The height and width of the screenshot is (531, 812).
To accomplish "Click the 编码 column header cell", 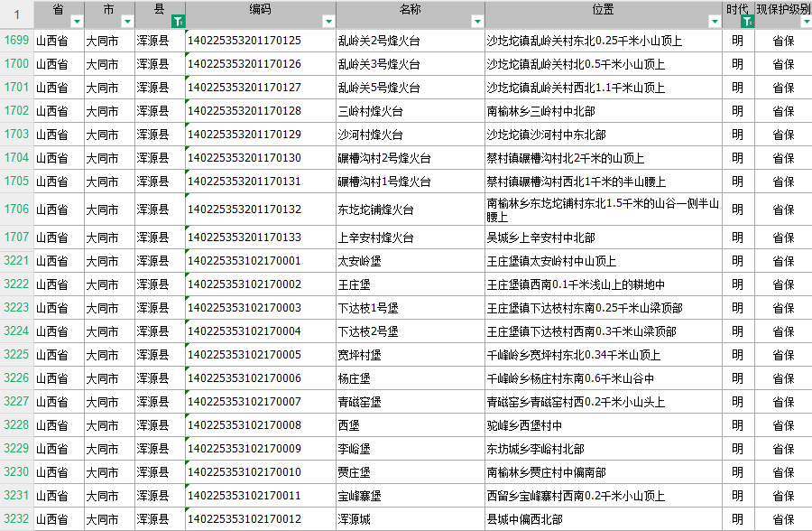I will pyautogui.click(x=261, y=14).
